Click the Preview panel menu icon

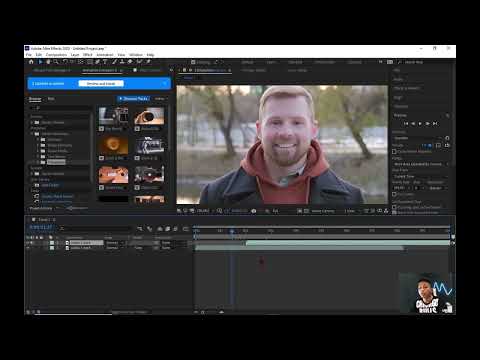click(x=448, y=115)
